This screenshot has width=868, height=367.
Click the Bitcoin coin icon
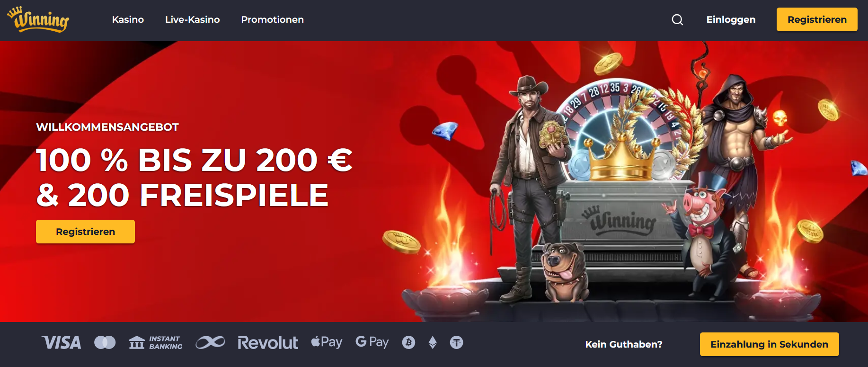pos(408,342)
